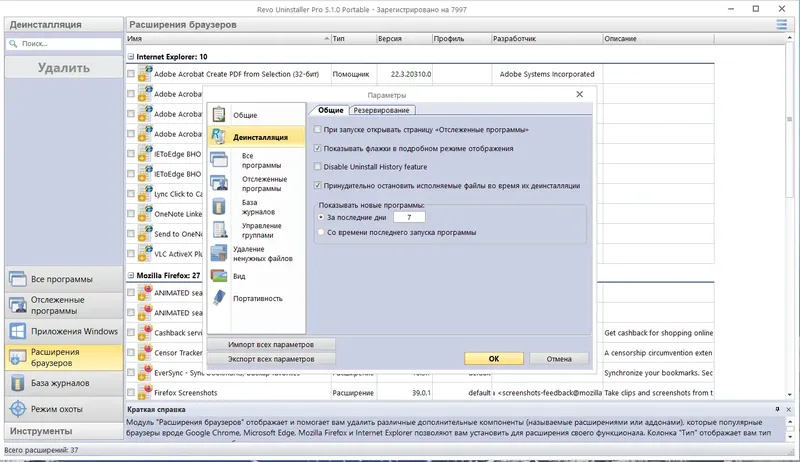This screenshot has height=462, width=800.
Task: Click OK to save settings
Action: pyautogui.click(x=493, y=358)
